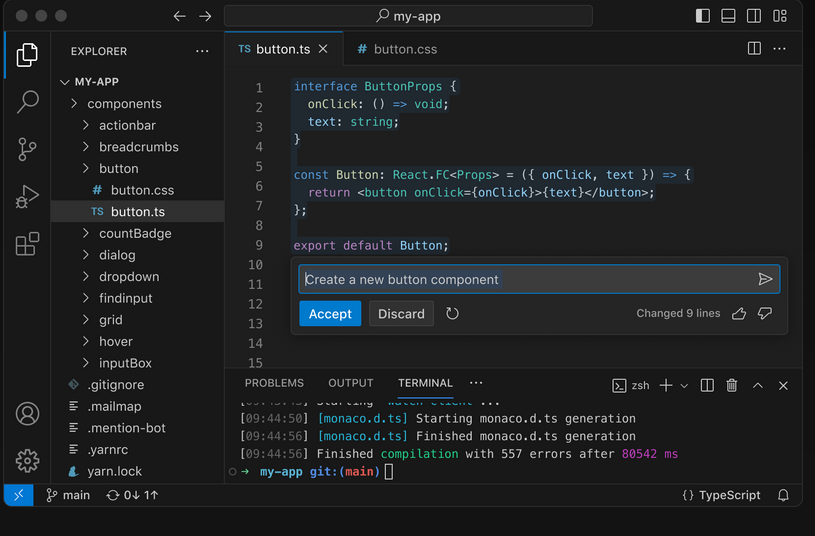Open the OUTPUT panel tab
Viewport: 815px width, 536px height.
(351, 383)
